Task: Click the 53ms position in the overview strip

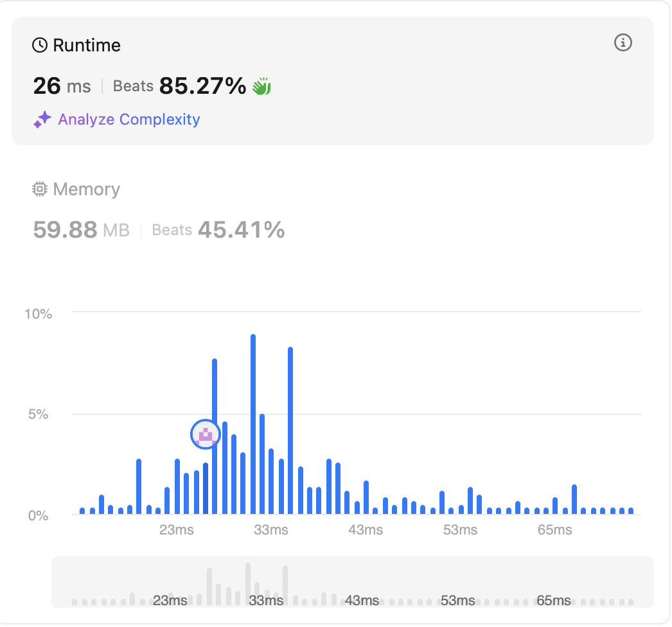Action: pos(457,601)
